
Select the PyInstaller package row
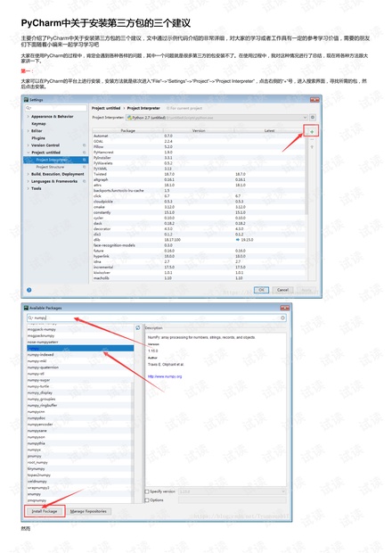click(199, 158)
